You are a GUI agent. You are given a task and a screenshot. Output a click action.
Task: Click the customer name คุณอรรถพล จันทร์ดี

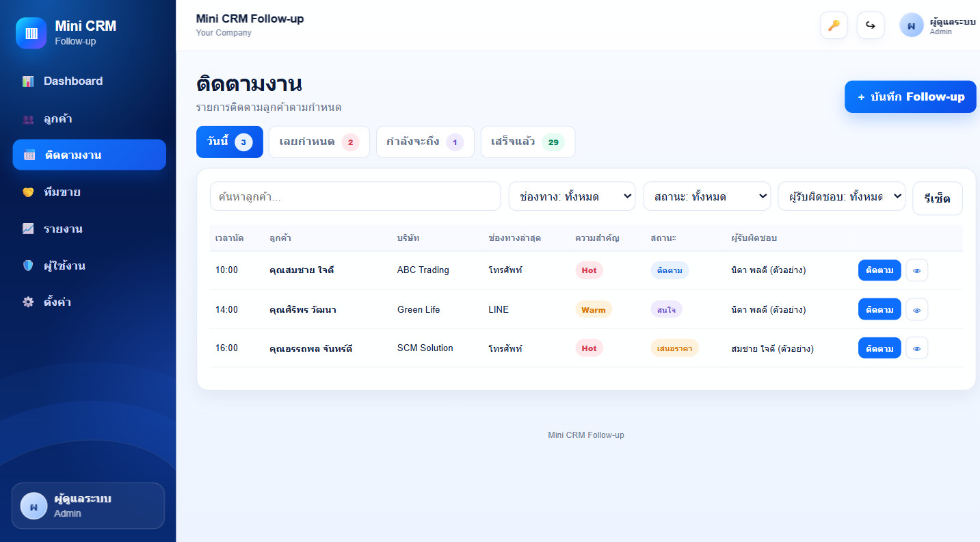pyautogui.click(x=311, y=349)
